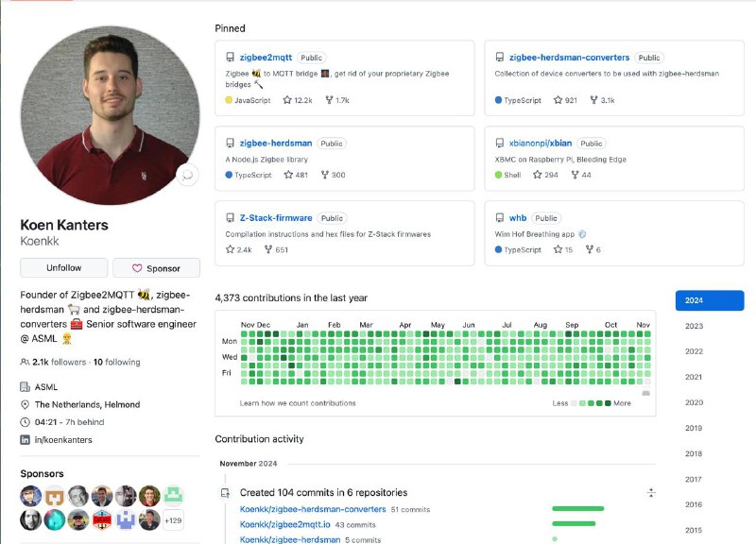
Task: Click star count icon on zigbee2mqtt repo
Action: [x=285, y=99]
